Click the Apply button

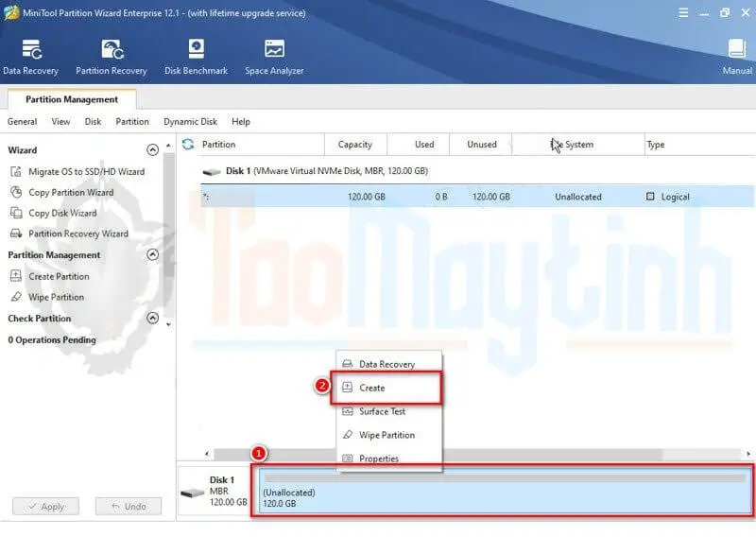[x=44, y=507]
